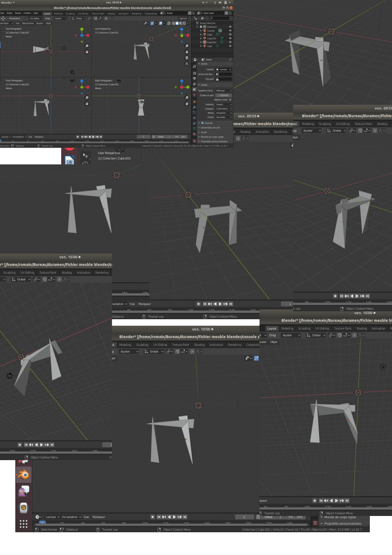Screen dimensions: 392x555
Task: Toggle visibility of the Light object
Action: point(230,46)
